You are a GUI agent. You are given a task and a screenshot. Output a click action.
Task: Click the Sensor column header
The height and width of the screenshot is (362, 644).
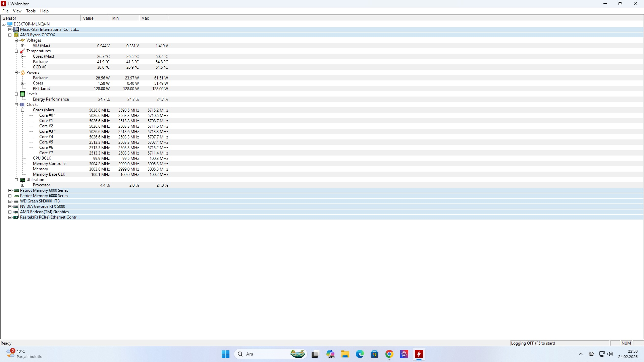41,18
